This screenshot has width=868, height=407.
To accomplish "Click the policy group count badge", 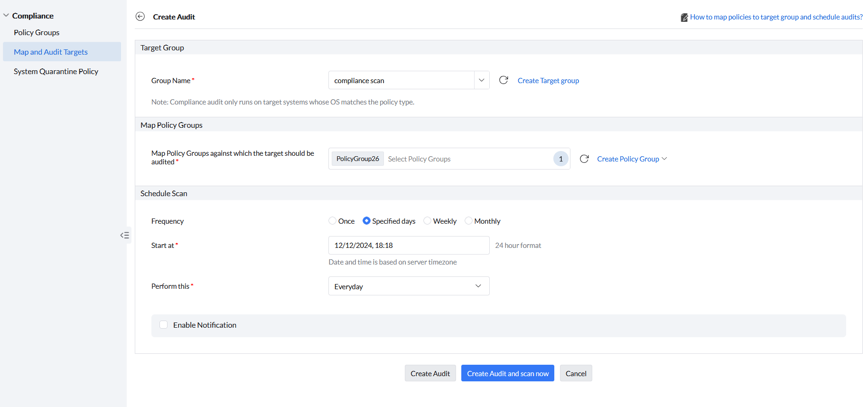I will [x=560, y=159].
